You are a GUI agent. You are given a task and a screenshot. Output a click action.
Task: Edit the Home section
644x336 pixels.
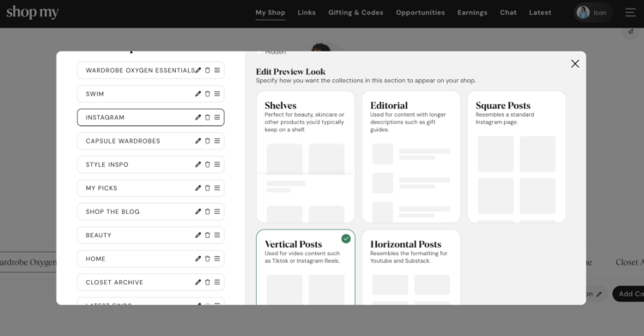click(198, 259)
